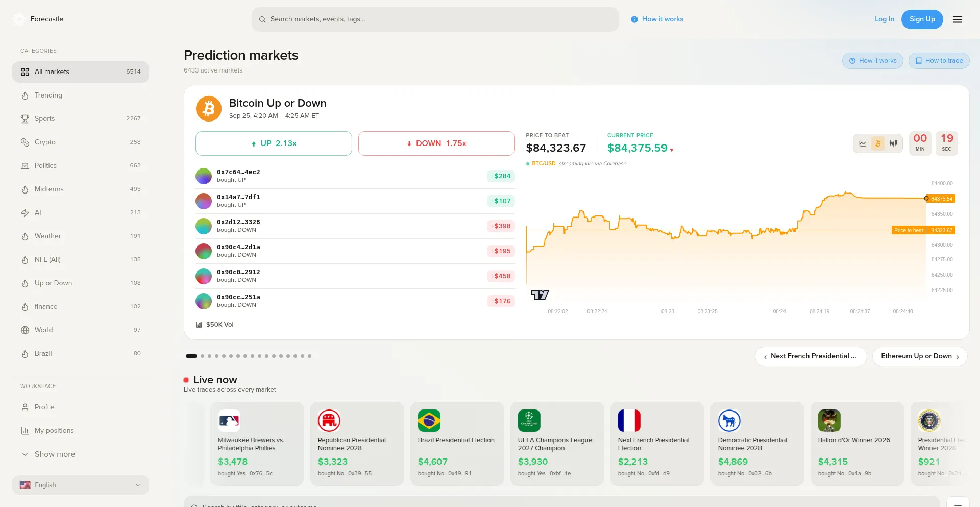Open the Weather category

(81, 236)
